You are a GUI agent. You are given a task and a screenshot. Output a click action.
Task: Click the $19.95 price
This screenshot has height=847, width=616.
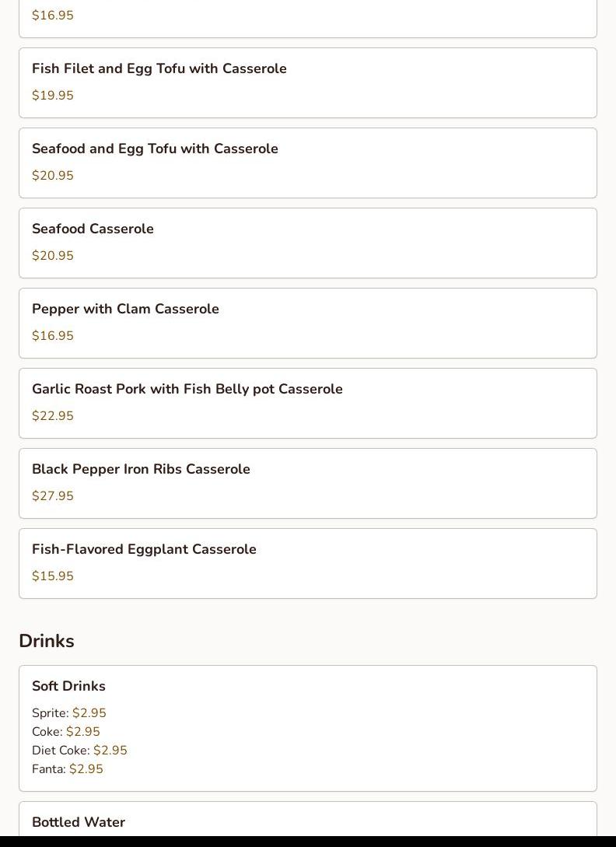[x=53, y=96]
